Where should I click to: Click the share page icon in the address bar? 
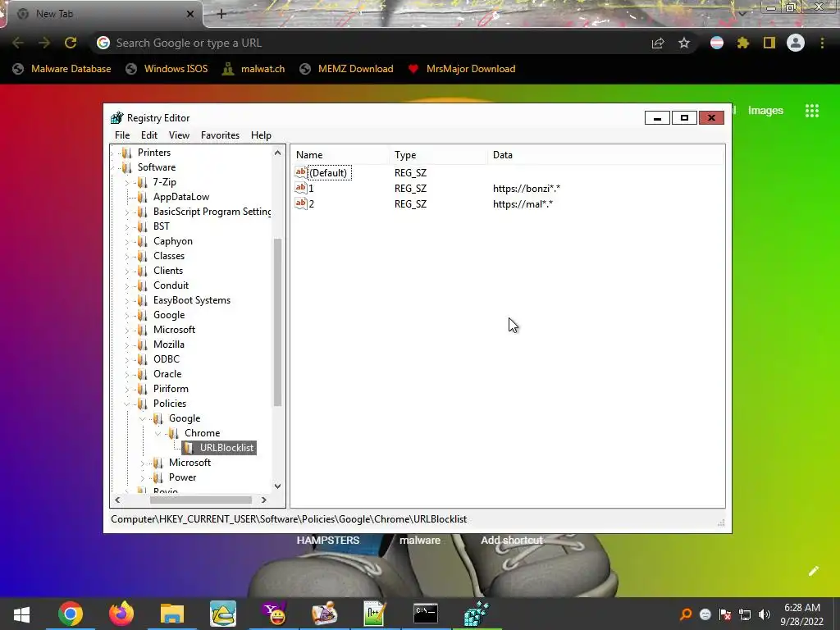[x=657, y=43]
